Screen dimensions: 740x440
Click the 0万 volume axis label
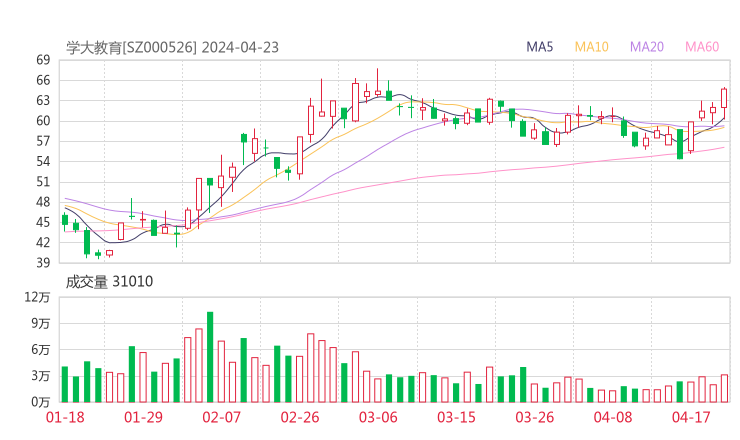tap(41, 402)
